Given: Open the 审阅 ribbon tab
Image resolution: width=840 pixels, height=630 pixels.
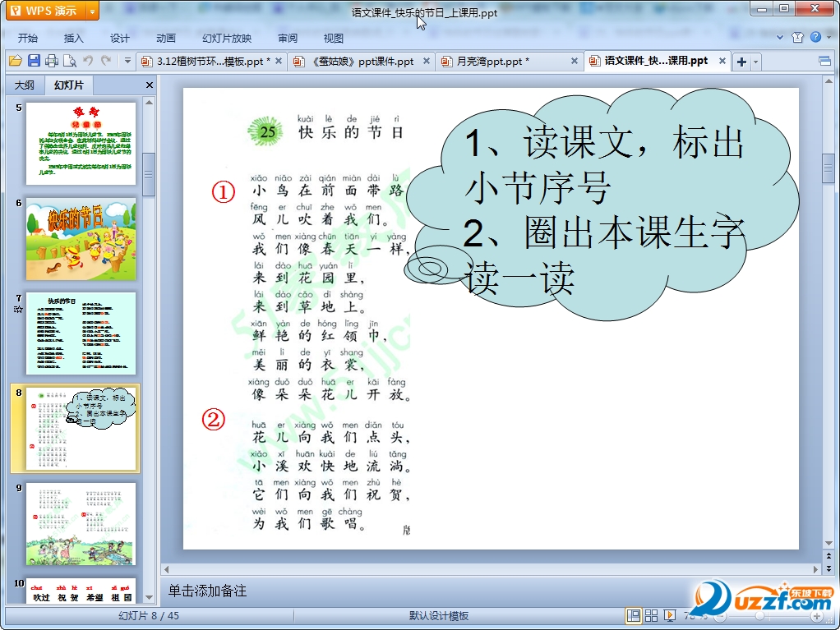Looking at the screenshot, I should pos(288,38).
